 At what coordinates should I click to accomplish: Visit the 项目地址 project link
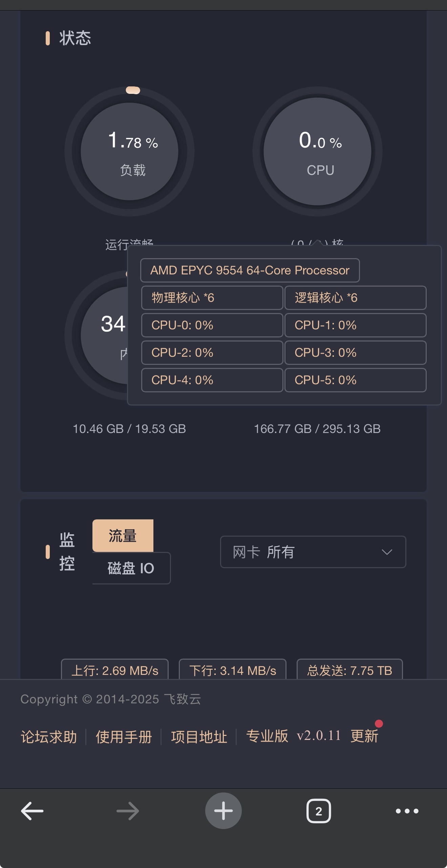click(x=199, y=737)
